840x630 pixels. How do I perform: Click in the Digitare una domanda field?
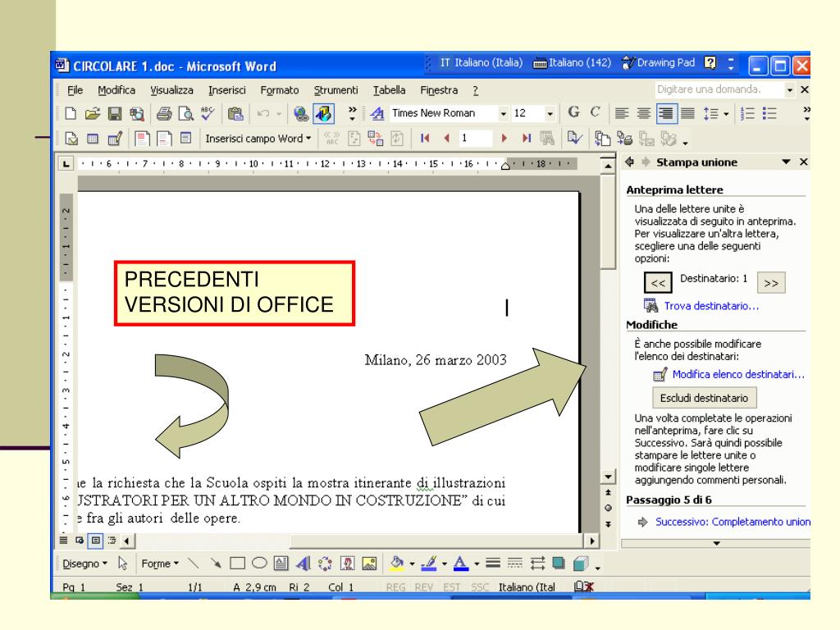point(719,89)
